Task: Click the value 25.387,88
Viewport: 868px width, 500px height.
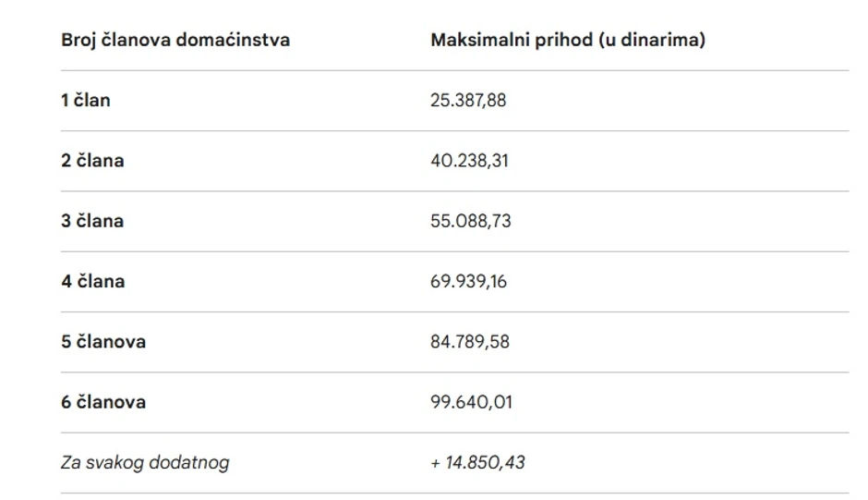Action: pyautogui.click(x=468, y=101)
